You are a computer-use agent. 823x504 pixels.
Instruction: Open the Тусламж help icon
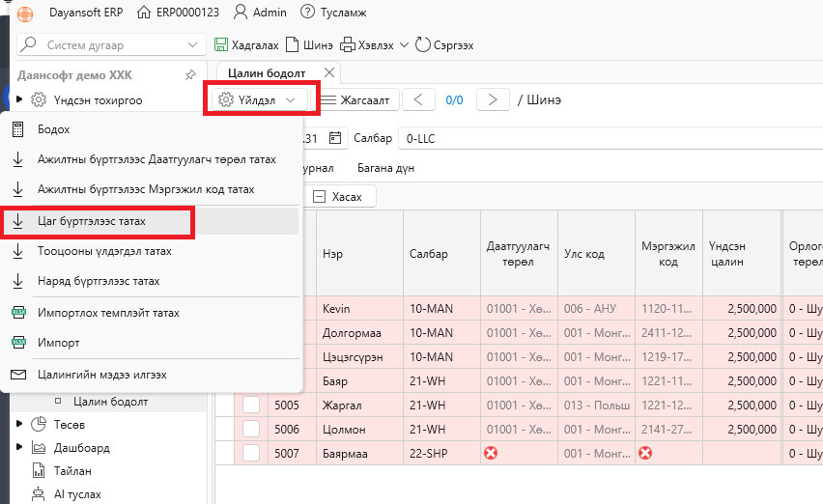(x=307, y=12)
